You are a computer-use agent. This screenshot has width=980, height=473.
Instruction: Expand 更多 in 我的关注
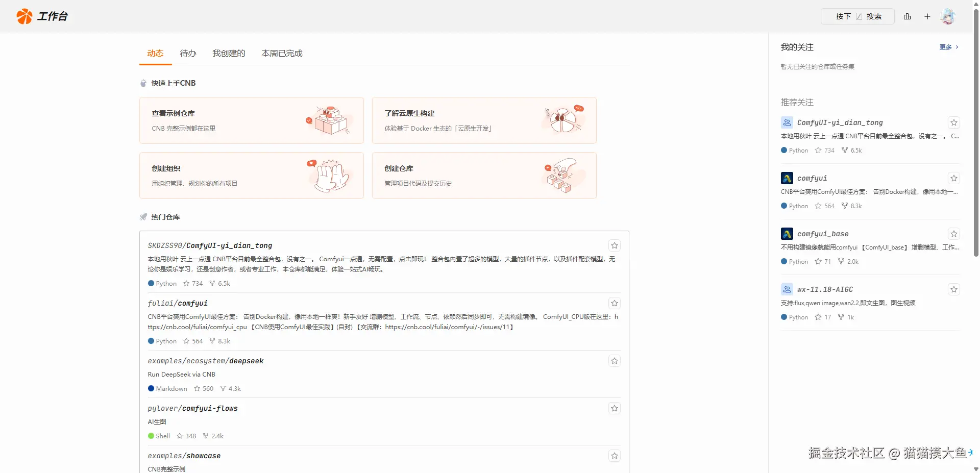[x=949, y=47]
